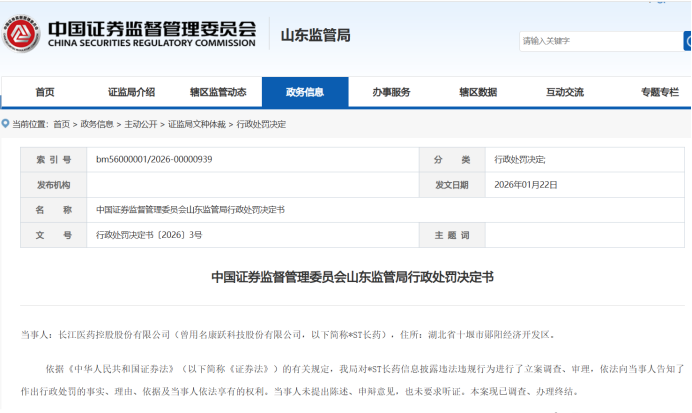Image resolution: width=692 pixels, height=413 pixels.
Task: Click the classification value 行政处罚决定 in the table
Action: click(x=519, y=160)
